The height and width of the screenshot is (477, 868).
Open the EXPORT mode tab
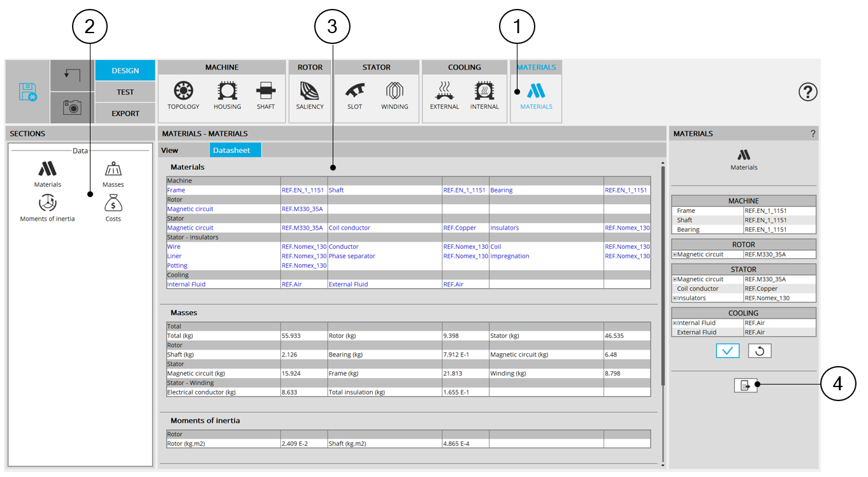[x=125, y=114]
